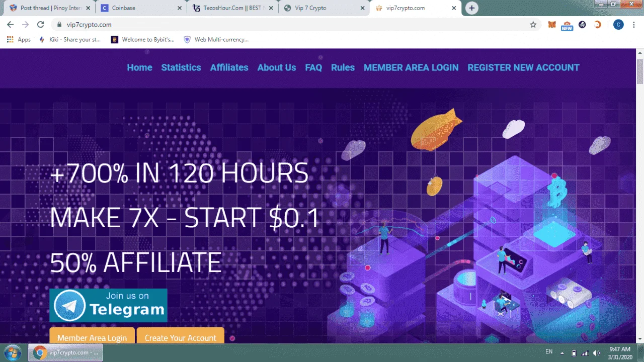This screenshot has width=644, height=362.
Task: Open the Web Multi-currency bookmark
Action: pyautogui.click(x=216, y=39)
